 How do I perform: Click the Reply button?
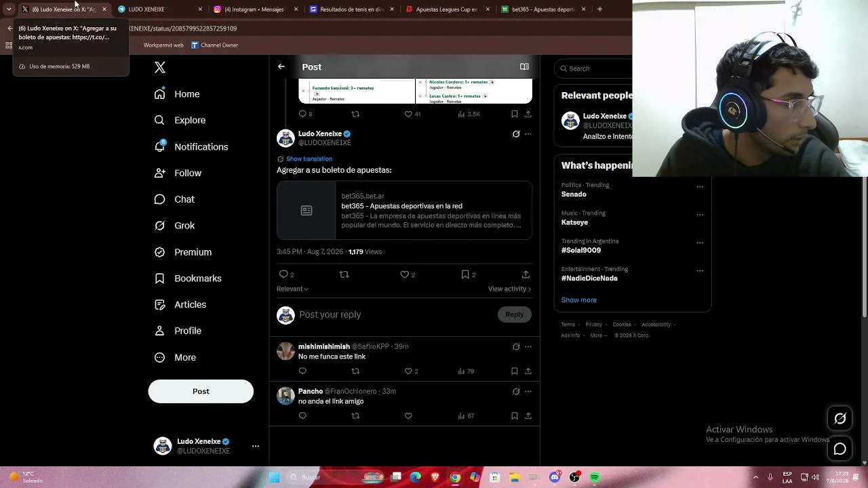click(x=515, y=314)
